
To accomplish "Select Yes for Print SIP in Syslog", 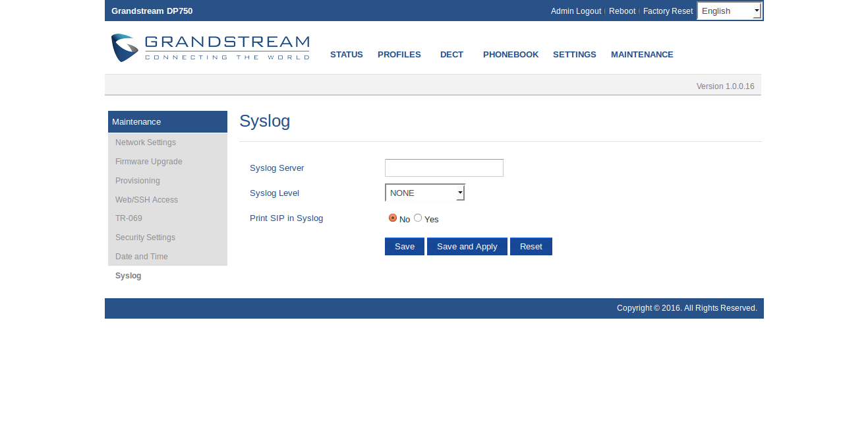I will point(418,218).
